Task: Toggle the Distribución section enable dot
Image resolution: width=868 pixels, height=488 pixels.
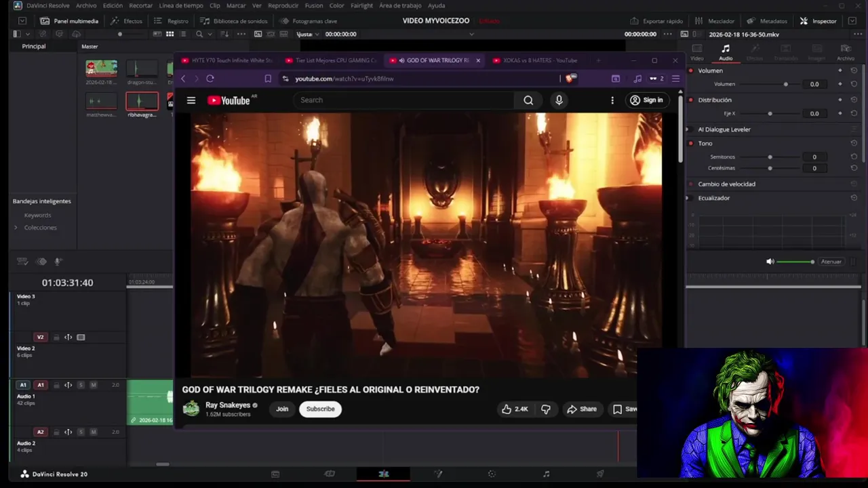Action: 691,100
